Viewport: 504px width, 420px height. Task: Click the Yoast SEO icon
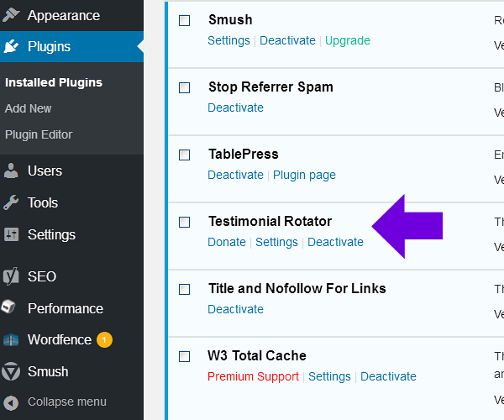pyautogui.click(x=12, y=276)
